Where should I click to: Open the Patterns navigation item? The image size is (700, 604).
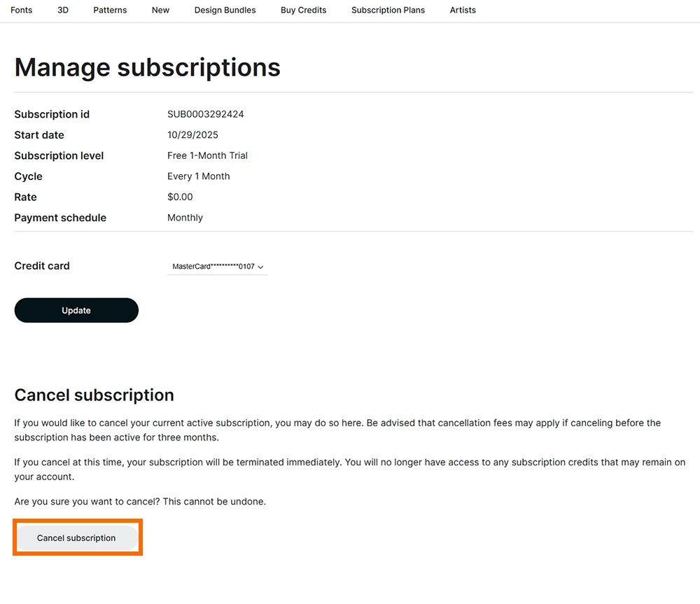tap(110, 10)
